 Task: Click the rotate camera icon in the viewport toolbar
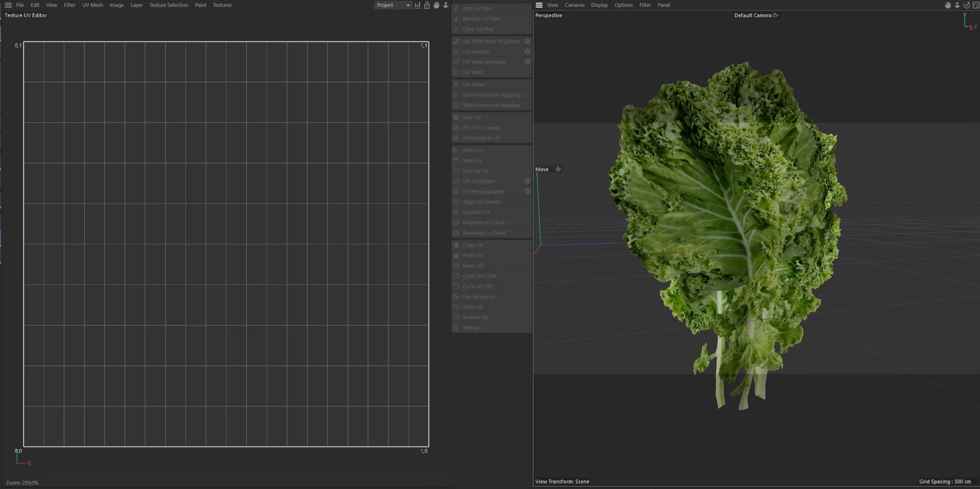(967, 5)
